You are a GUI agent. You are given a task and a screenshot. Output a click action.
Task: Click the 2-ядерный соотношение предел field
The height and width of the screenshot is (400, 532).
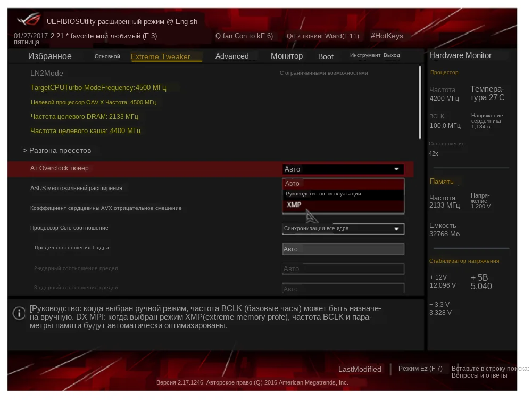coord(343,268)
